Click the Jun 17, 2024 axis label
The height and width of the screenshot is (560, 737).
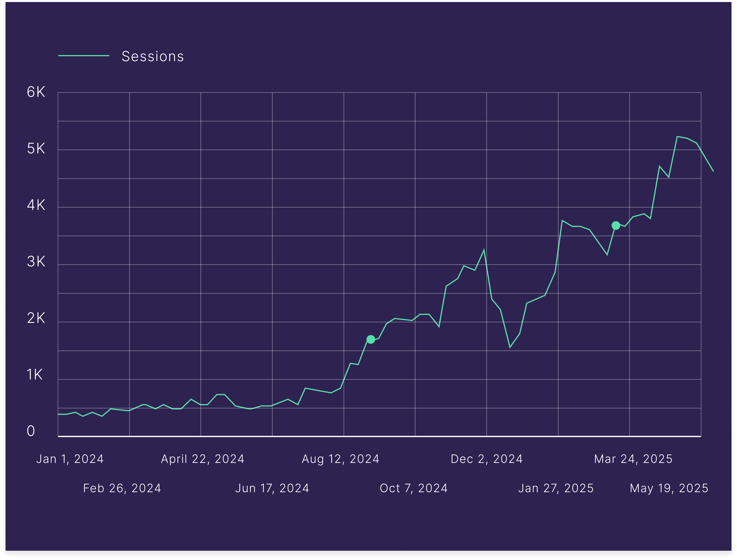point(272,488)
